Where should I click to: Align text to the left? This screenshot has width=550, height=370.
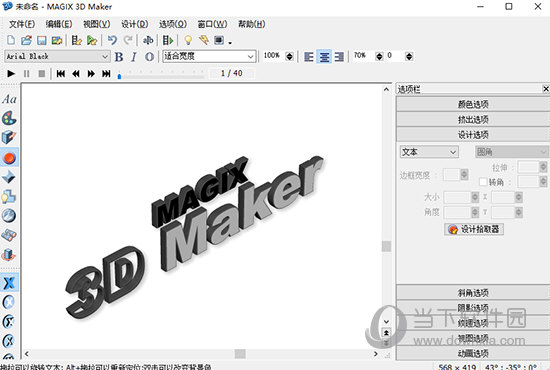(x=309, y=56)
